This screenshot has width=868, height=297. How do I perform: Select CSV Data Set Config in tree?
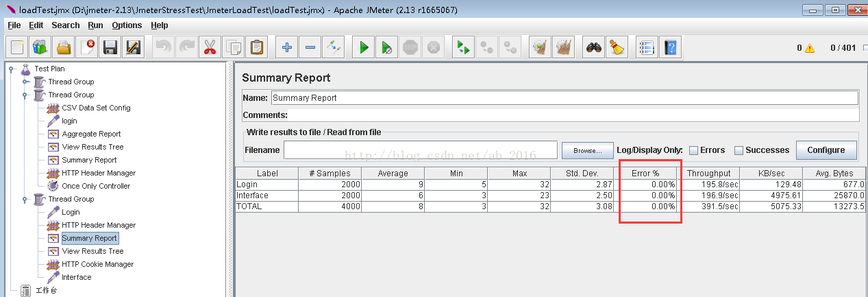pos(96,108)
